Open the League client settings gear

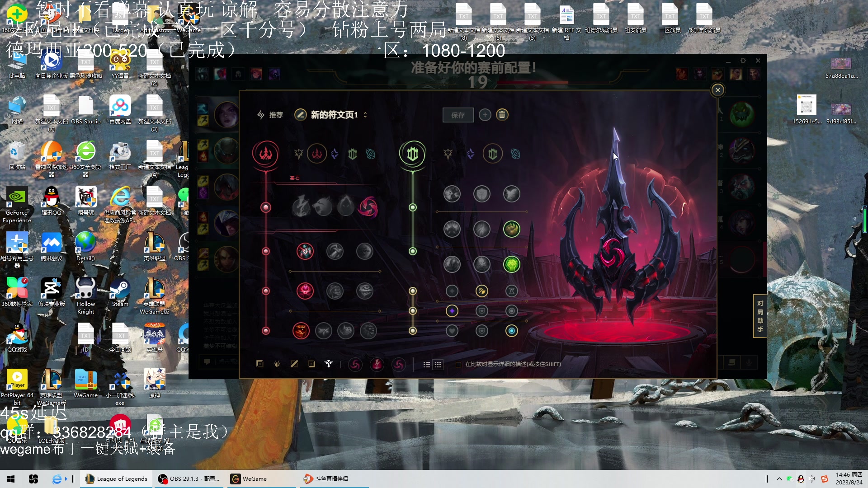coord(743,61)
